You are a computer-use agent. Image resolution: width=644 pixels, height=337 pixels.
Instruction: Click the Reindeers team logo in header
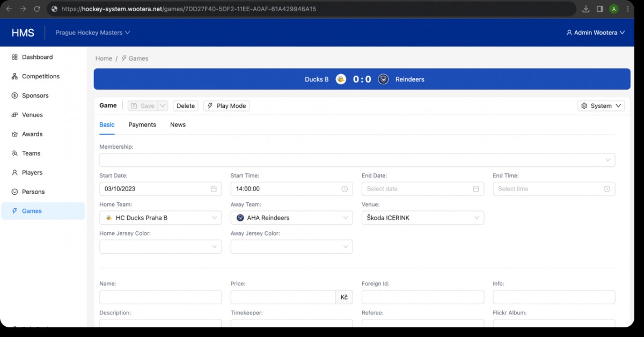(x=383, y=79)
